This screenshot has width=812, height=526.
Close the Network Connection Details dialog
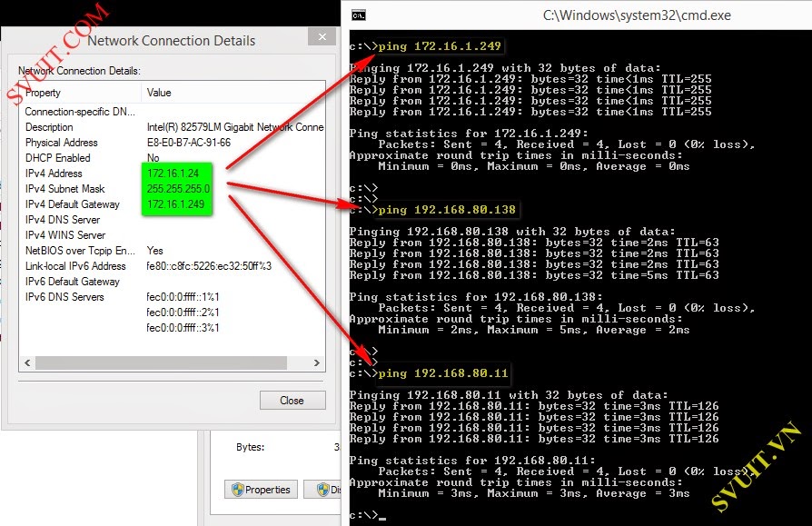292,401
